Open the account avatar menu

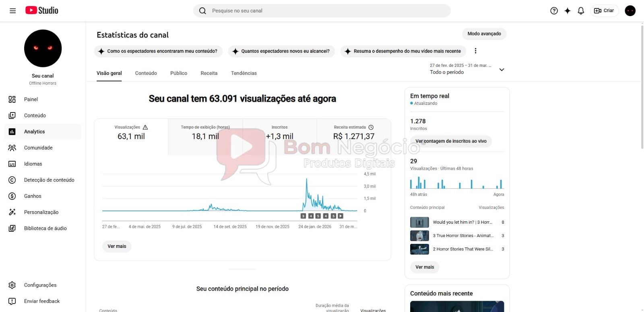click(630, 11)
